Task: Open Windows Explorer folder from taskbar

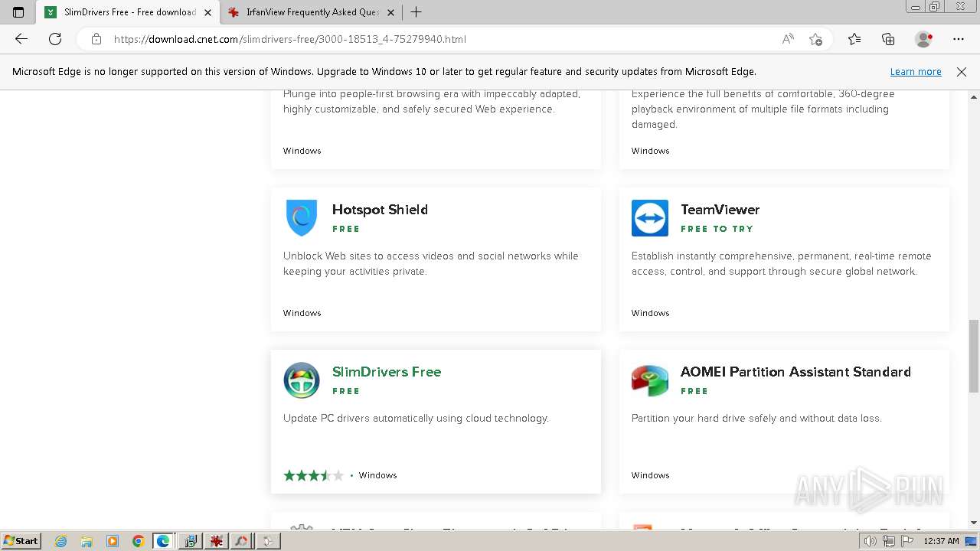Action: coord(87,541)
